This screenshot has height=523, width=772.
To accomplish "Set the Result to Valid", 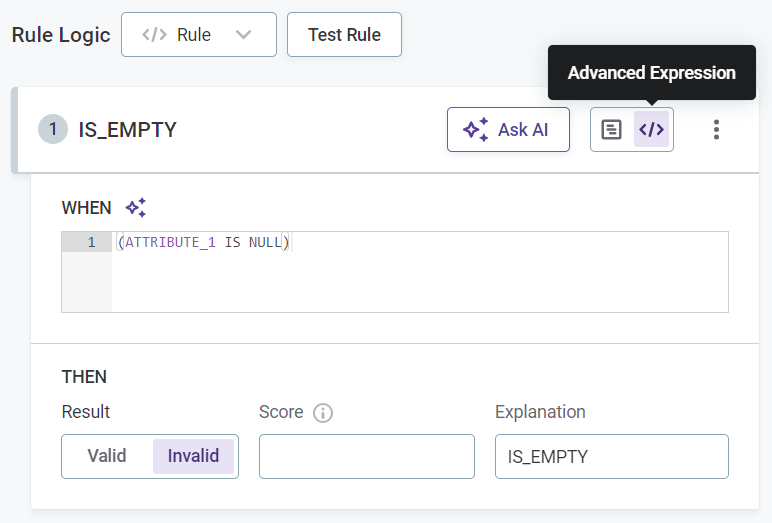I will click(x=107, y=456).
